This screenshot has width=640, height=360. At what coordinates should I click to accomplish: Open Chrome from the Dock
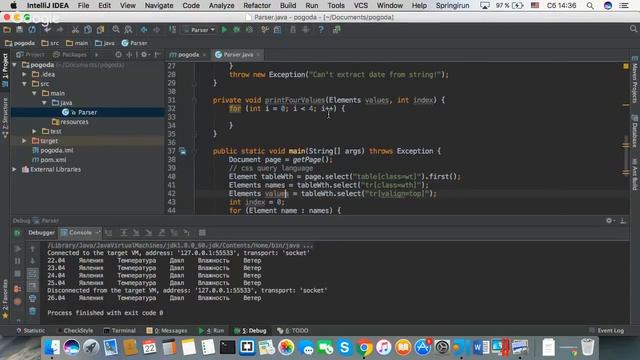364,348
